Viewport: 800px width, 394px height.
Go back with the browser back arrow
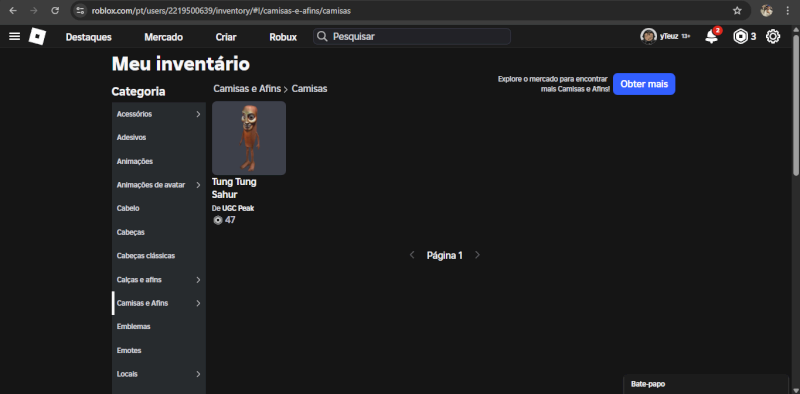coord(13,11)
